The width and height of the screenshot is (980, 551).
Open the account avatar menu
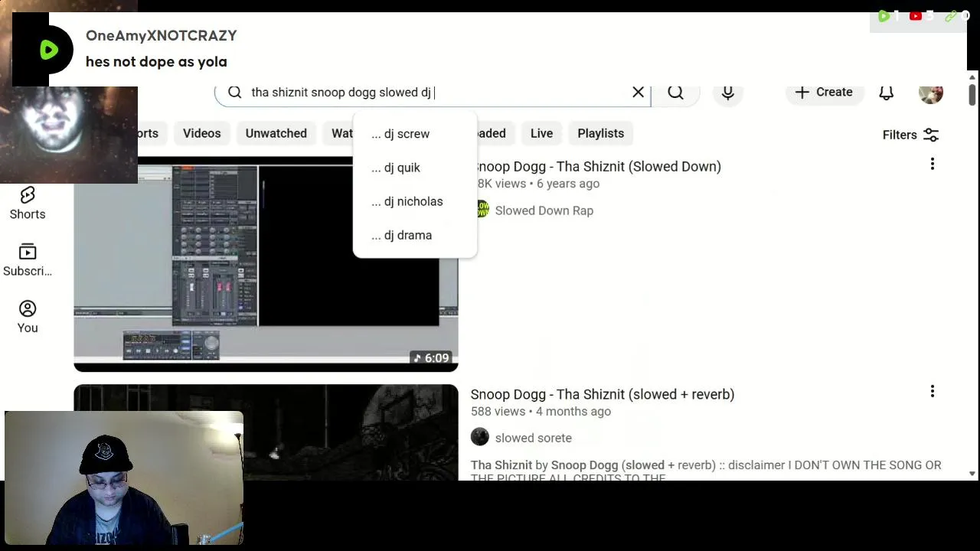click(931, 93)
